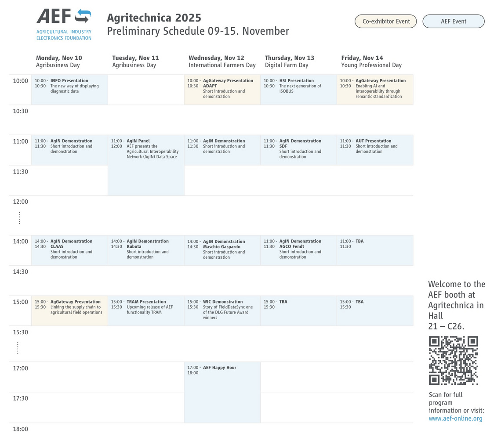501x448 pixels.
Task: Open the AgGateway Presentation ADAPT event
Action: (222, 90)
